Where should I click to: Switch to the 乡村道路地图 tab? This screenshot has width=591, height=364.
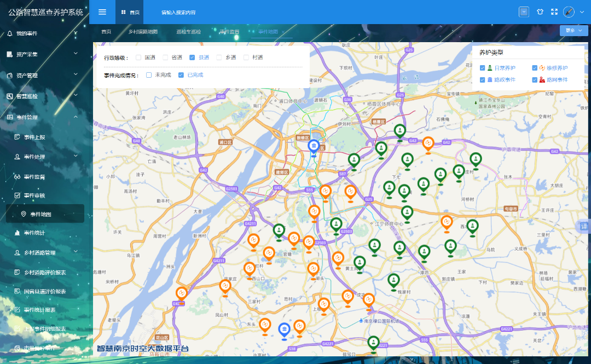(x=143, y=32)
